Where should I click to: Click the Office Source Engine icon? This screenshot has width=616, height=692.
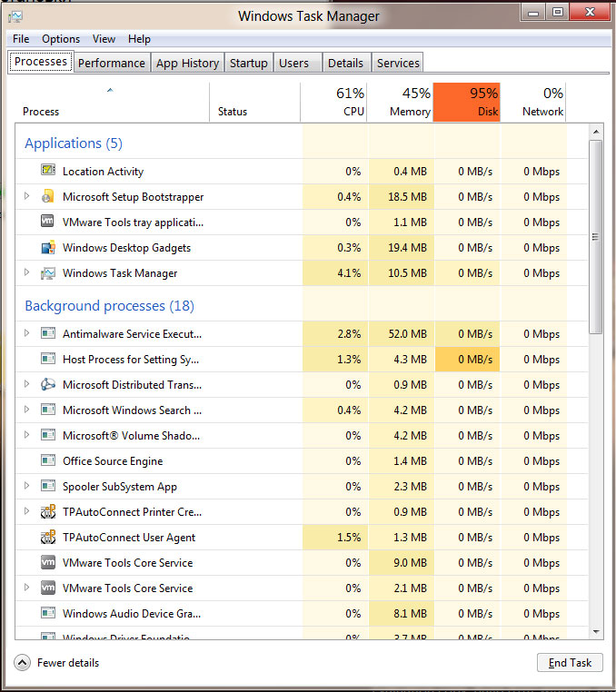[x=48, y=460]
